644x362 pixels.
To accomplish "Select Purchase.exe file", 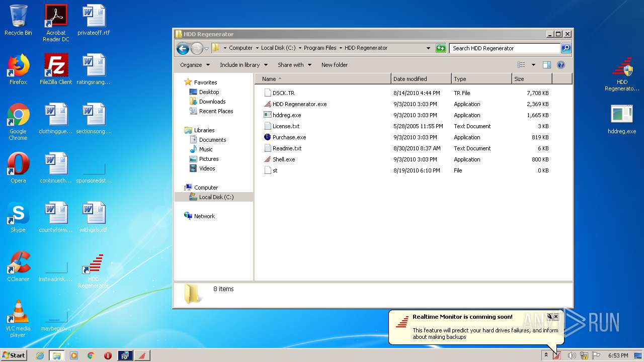I will [x=285, y=137].
